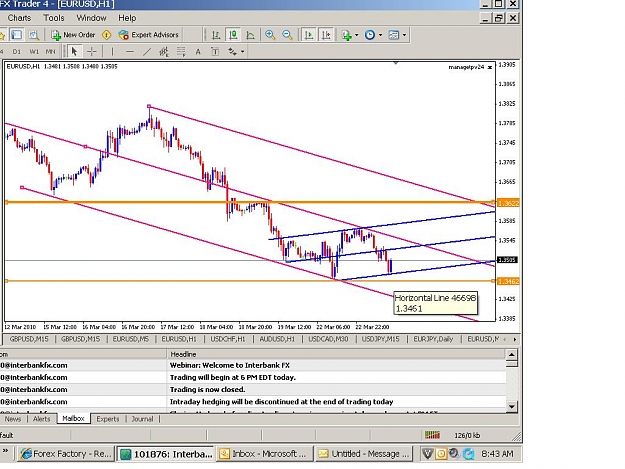
Task: Open the Window menu
Action: point(91,18)
